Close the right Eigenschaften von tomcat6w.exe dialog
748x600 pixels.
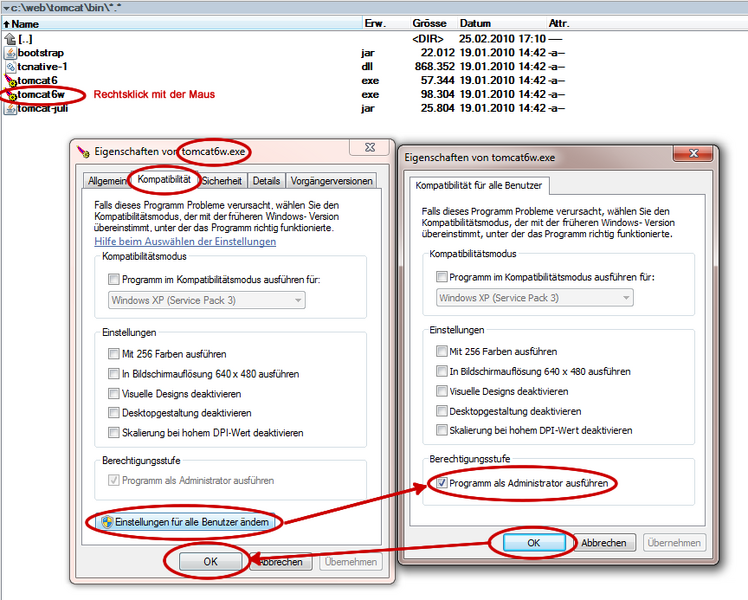point(693,153)
